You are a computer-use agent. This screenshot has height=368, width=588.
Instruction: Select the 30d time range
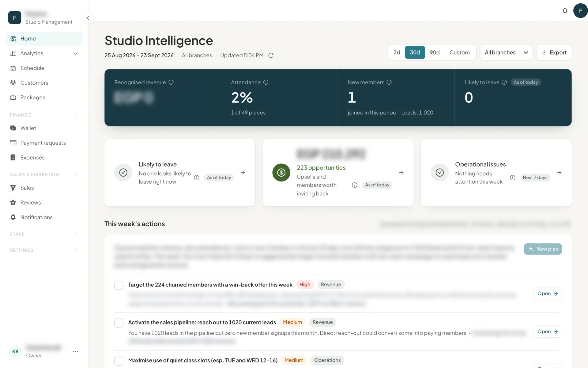click(x=415, y=52)
